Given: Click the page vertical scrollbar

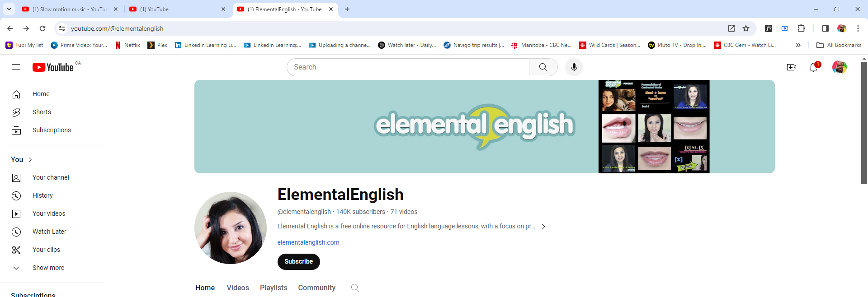Looking at the screenshot, I should (x=864, y=123).
